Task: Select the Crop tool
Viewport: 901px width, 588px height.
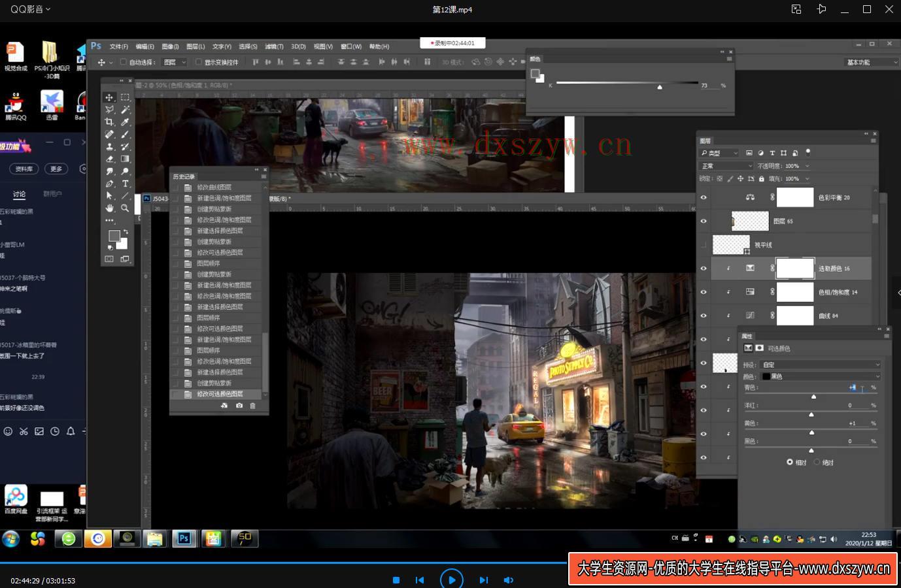Action: coord(109,122)
